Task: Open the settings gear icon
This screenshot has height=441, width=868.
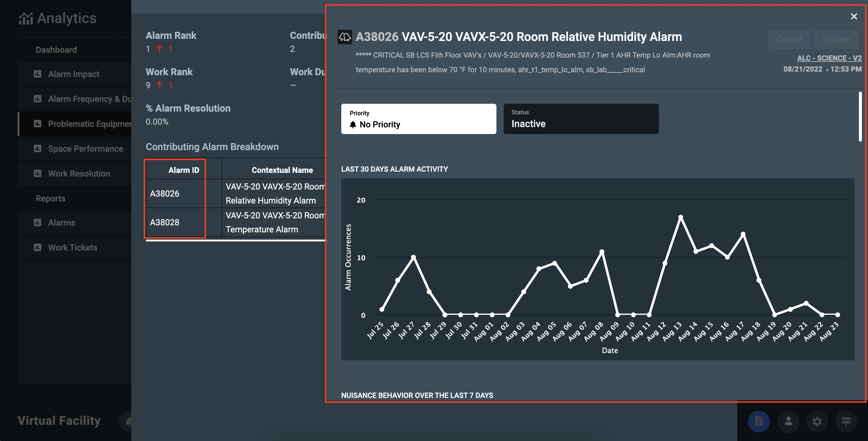Action: tap(817, 421)
